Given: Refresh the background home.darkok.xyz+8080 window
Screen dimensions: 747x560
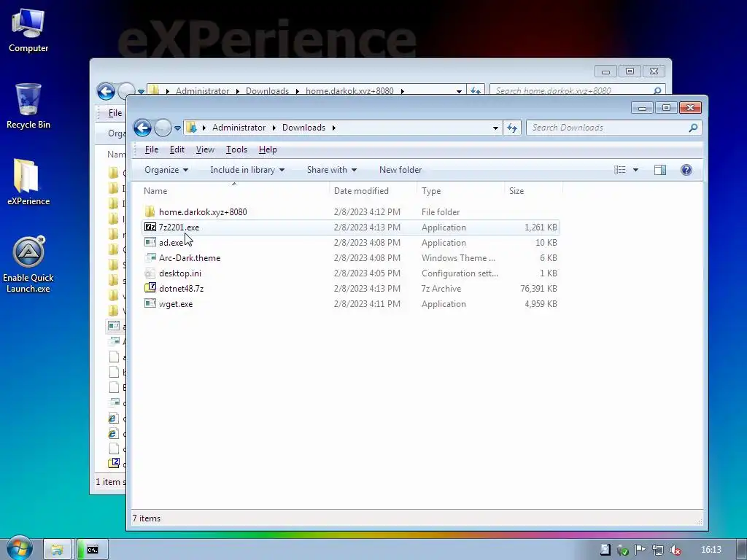Looking at the screenshot, I should 476,90.
